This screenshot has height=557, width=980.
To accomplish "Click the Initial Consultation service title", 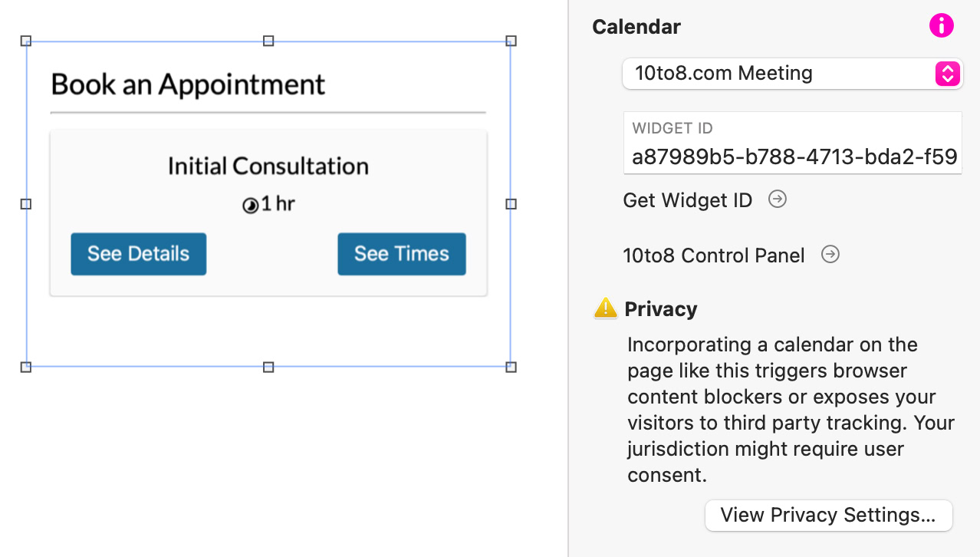I will pos(268,166).
